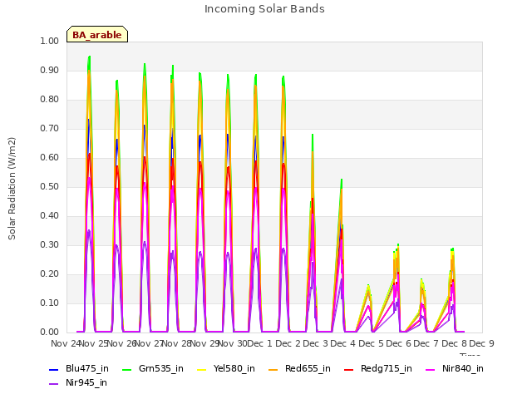Click the blue Blu475_in legend color marker
The width and height of the screenshot is (532, 399).
(53, 369)
